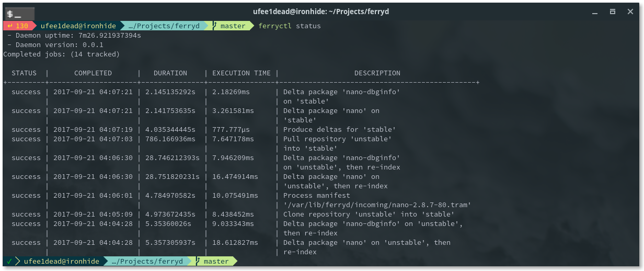Click the exit code 130 prompt segment
The height and width of the screenshot is (271, 644).
(x=18, y=26)
